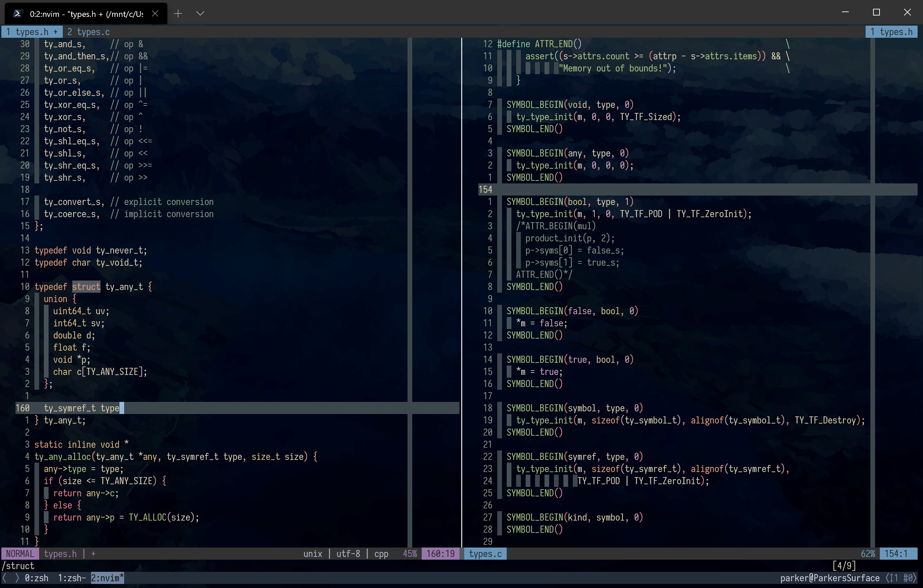The height and width of the screenshot is (588, 923).
Task: Minimize the terminal window
Action: click(845, 12)
